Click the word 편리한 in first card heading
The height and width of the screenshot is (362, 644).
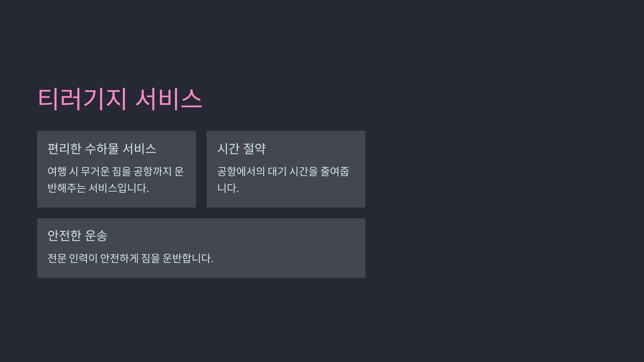click(64, 149)
